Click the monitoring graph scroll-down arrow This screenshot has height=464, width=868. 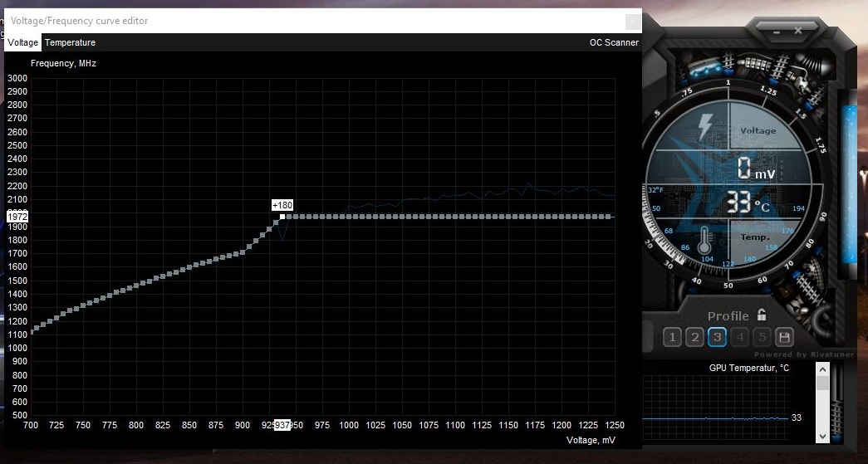tap(822, 436)
